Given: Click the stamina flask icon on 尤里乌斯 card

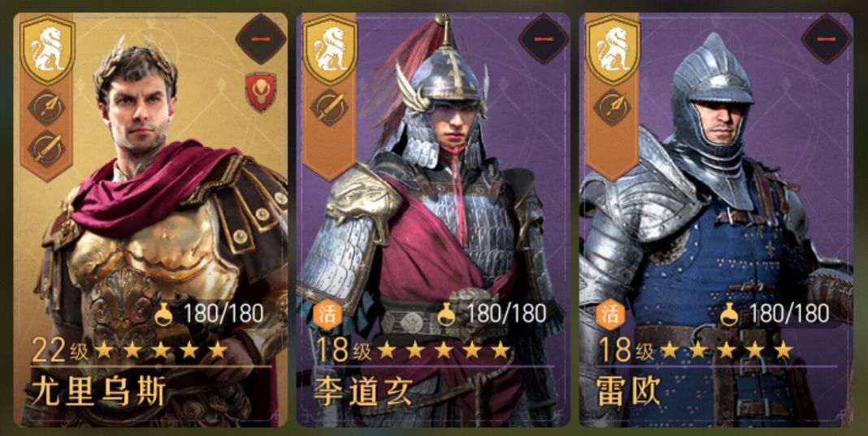Looking at the screenshot, I should [x=163, y=314].
